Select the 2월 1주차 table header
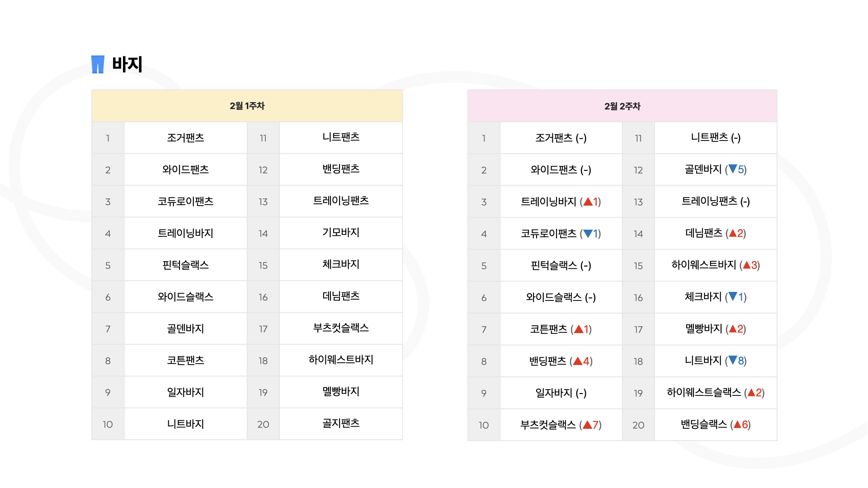Viewport: 868px width, 488px height. pos(247,106)
